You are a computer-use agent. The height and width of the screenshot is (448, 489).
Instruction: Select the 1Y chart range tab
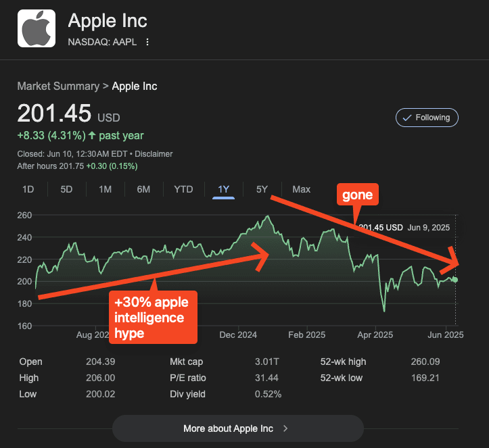coord(223,189)
